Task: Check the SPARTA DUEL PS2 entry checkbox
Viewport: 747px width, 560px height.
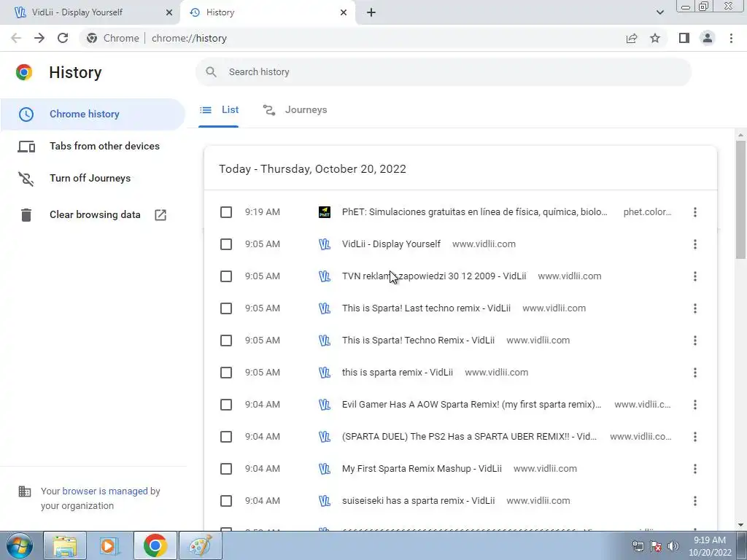Action: point(226,437)
